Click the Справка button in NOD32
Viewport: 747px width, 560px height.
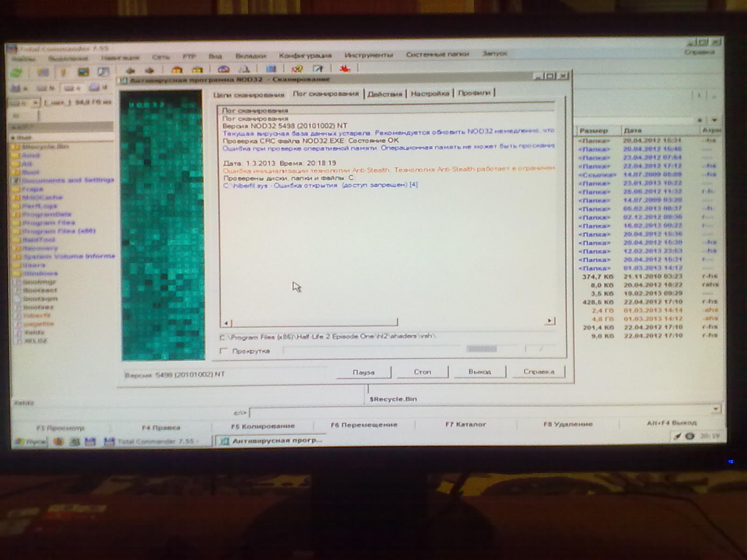(539, 372)
